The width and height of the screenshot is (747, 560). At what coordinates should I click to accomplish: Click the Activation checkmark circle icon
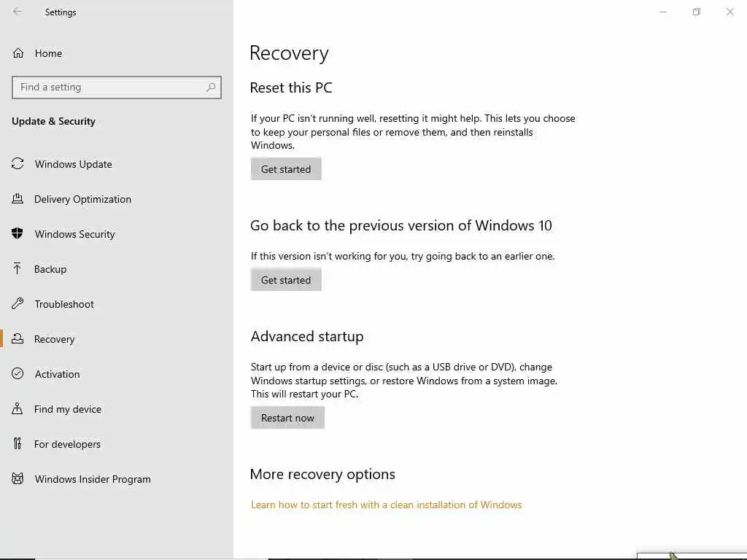point(18,374)
